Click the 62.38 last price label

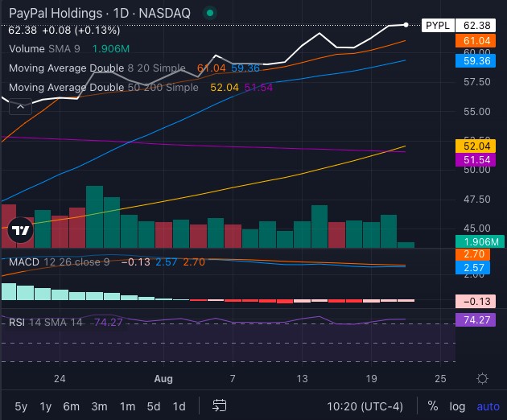coord(476,25)
